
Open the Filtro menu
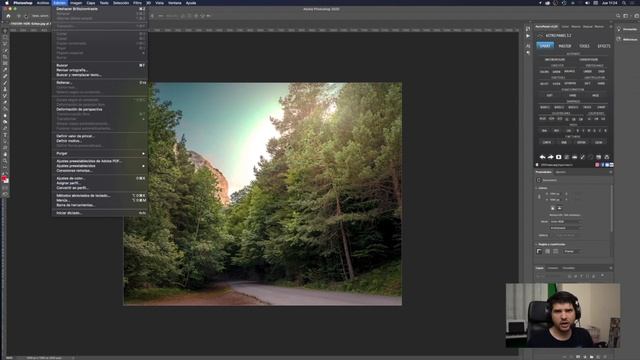pos(137,3)
